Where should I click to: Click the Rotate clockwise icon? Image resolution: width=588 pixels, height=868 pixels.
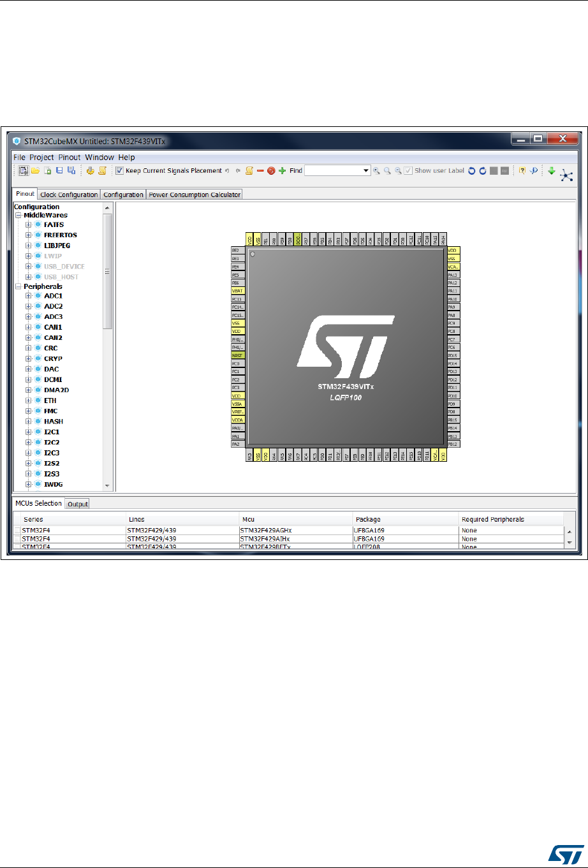click(483, 171)
